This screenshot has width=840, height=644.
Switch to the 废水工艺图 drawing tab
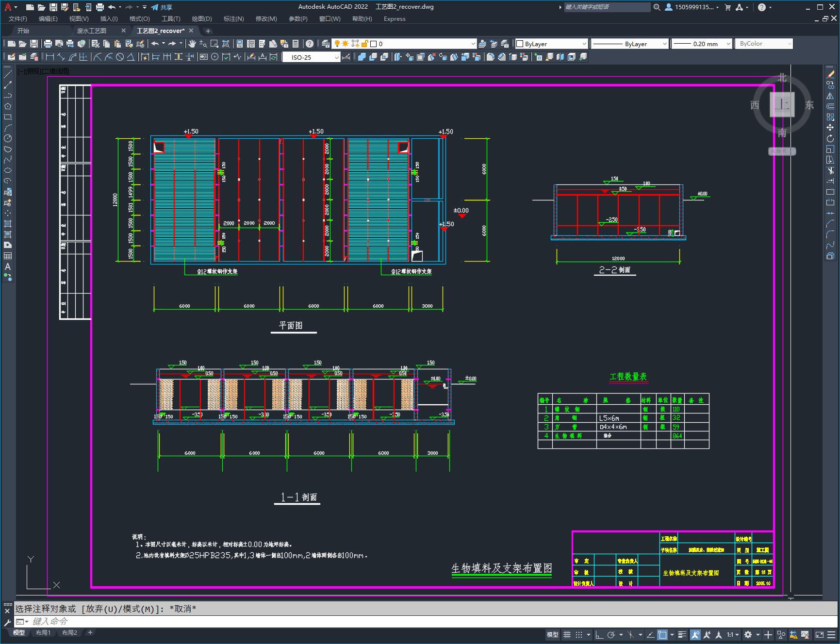[x=92, y=31]
